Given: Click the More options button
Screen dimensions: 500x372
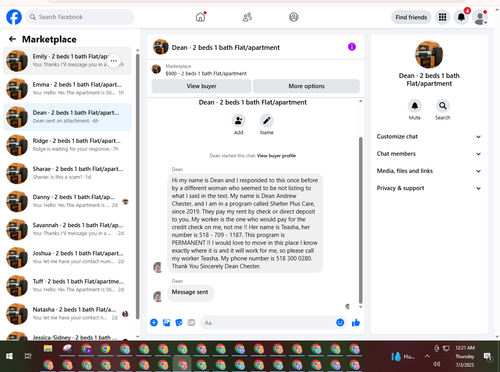Looking at the screenshot, I should click(x=306, y=86).
